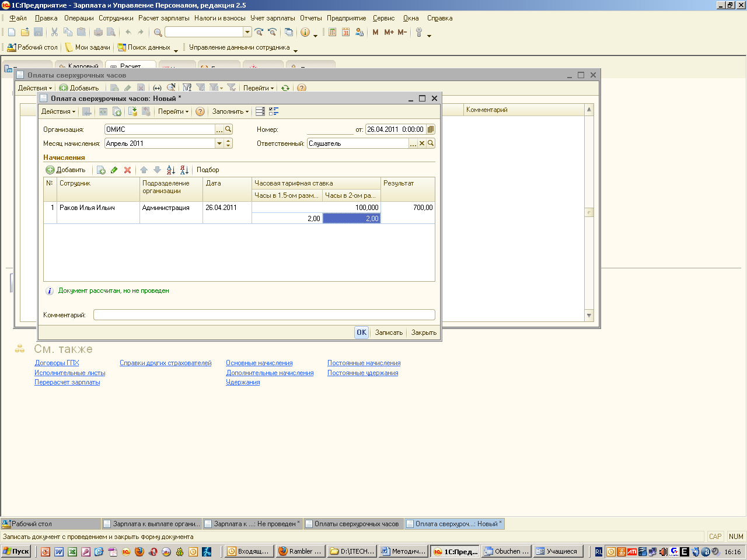Open the calculator icon in main toolbar
The image size is (747, 560).
[x=332, y=32]
